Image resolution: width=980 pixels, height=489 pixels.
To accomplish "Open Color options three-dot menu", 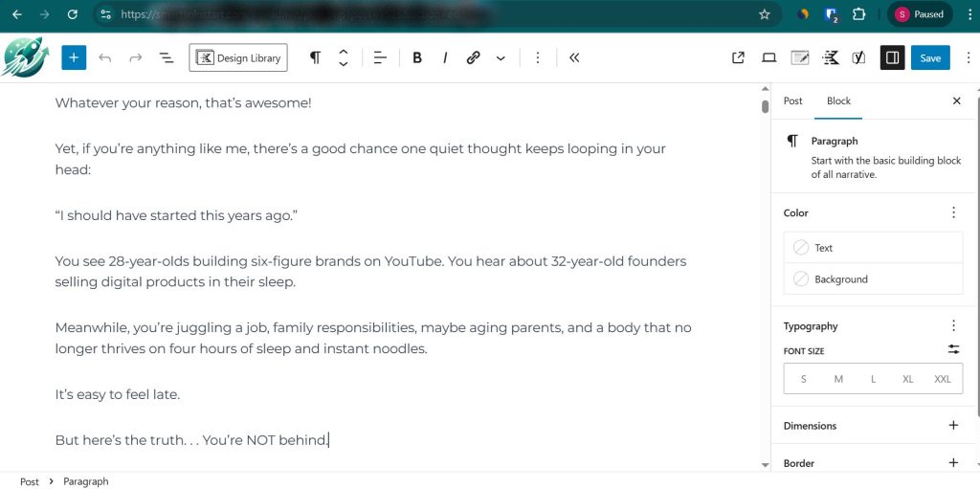I will click(953, 212).
